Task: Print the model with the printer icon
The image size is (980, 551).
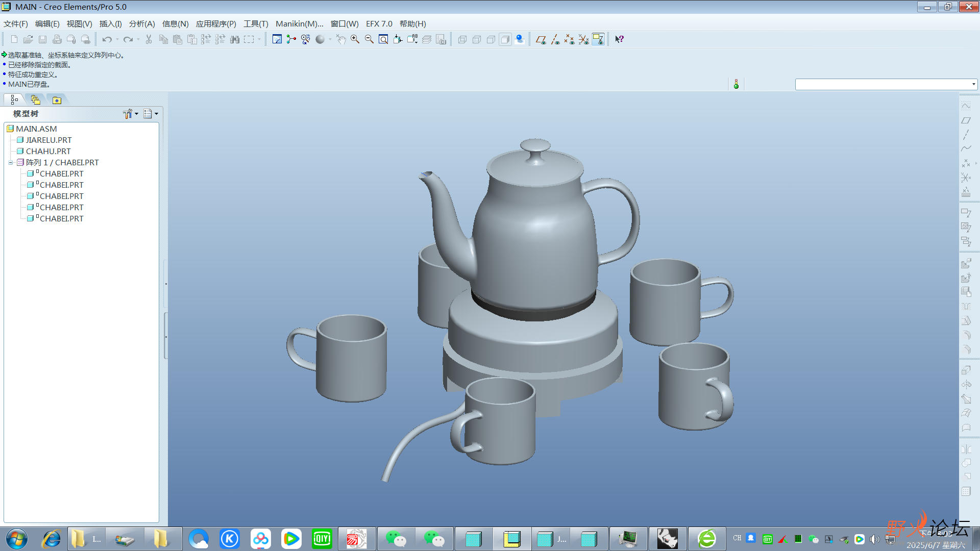Action: tap(57, 39)
